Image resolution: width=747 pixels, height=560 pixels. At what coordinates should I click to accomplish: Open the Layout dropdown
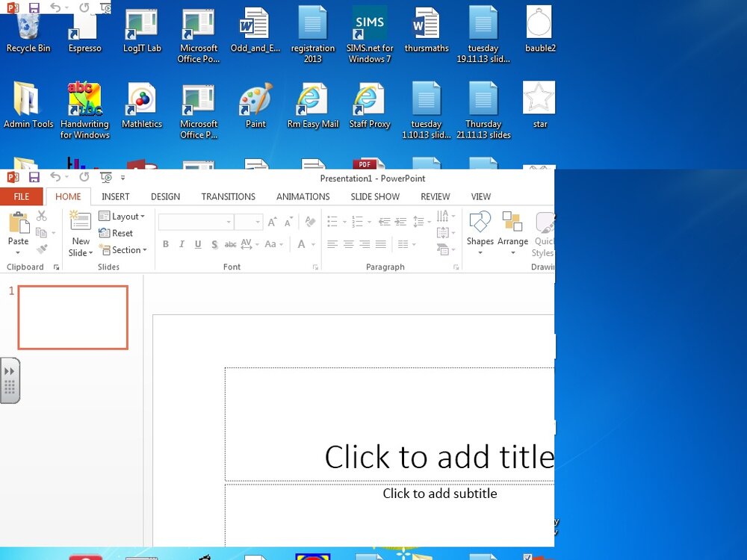tap(122, 217)
